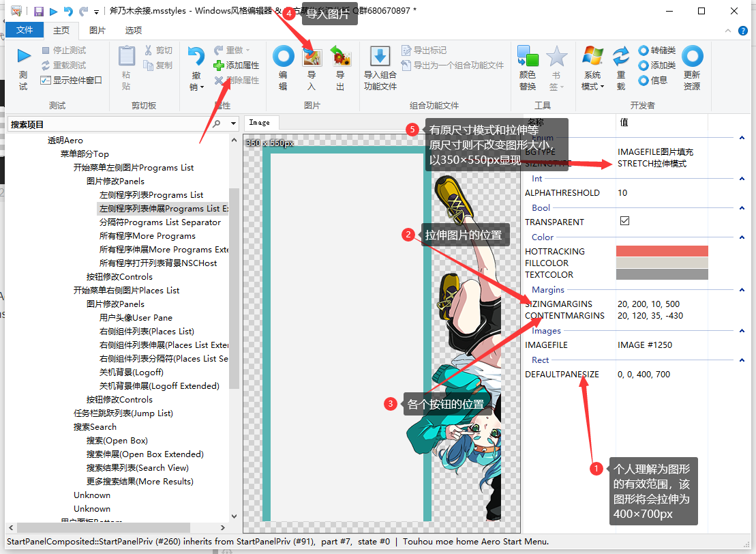
Task: Open the 文件 (File) menu
Action: pos(26,30)
